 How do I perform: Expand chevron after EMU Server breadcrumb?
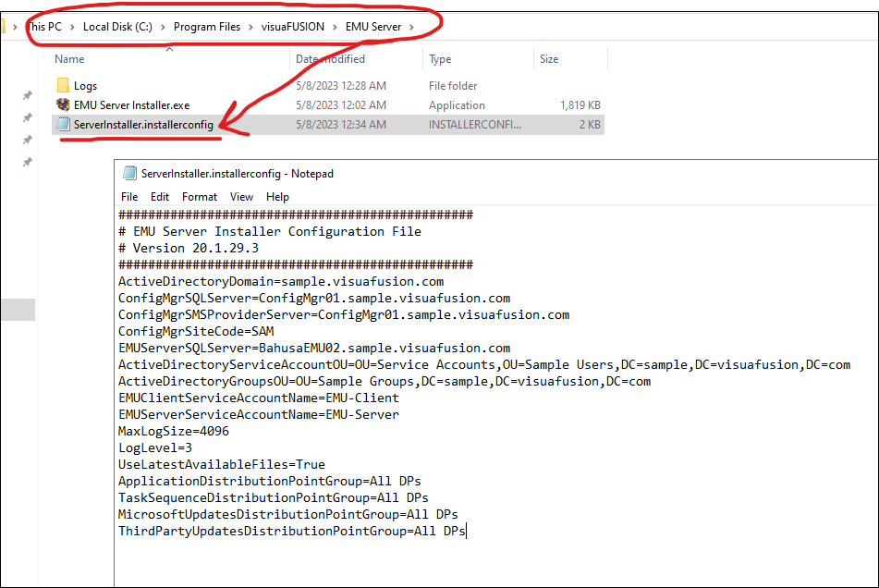(x=412, y=27)
